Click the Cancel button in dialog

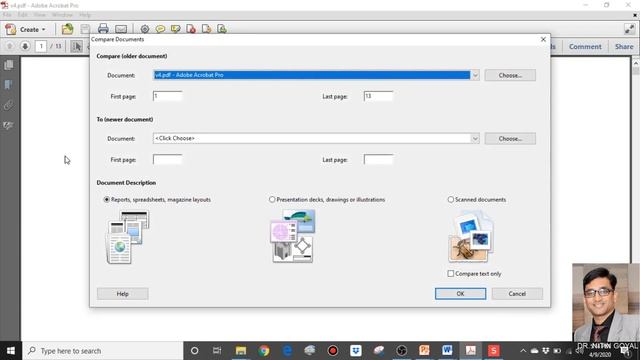[x=517, y=294]
